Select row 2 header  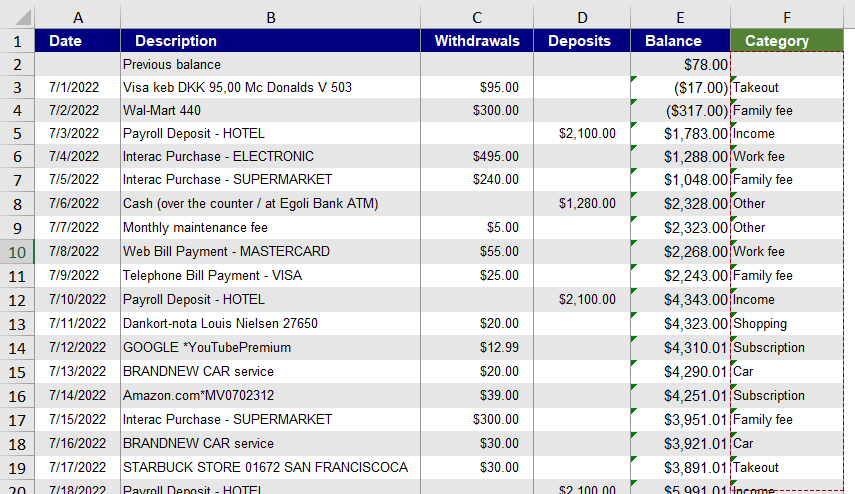[x=17, y=64]
